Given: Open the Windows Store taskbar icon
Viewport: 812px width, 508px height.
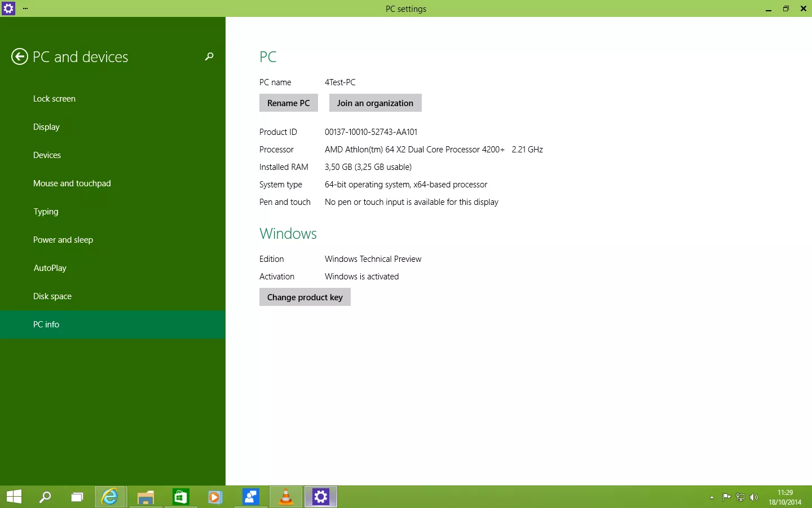Looking at the screenshot, I should click(180, 497).
